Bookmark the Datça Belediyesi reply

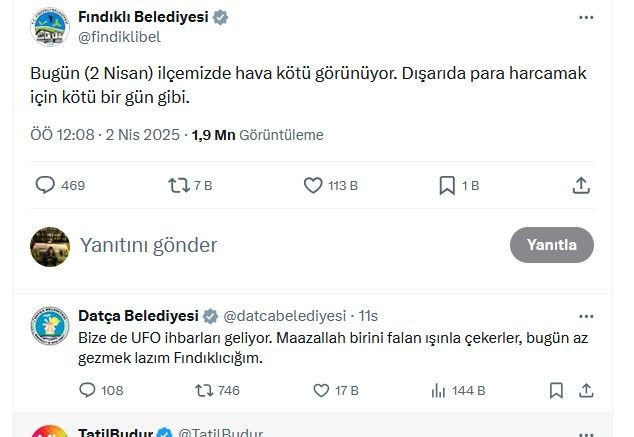click(556, 390)
